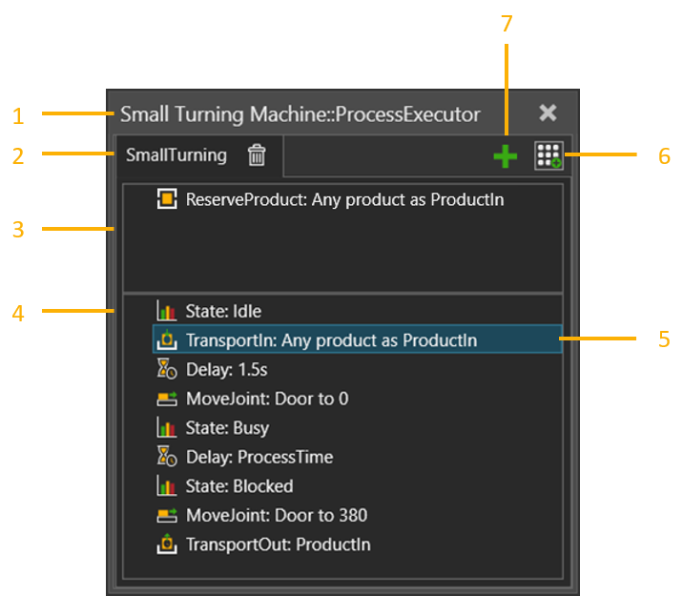Select MoveJoint: Door to 380 statement
Screen dimensions: 683x616
click(276, 516)
